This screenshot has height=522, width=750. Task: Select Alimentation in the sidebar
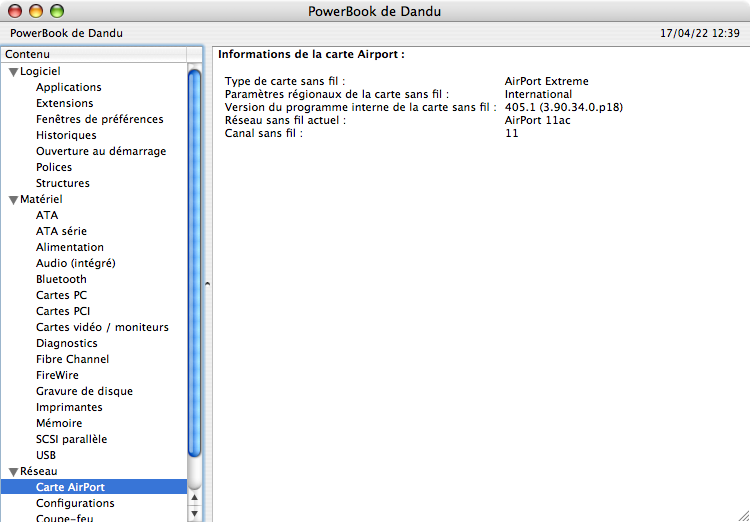(69, 247)
